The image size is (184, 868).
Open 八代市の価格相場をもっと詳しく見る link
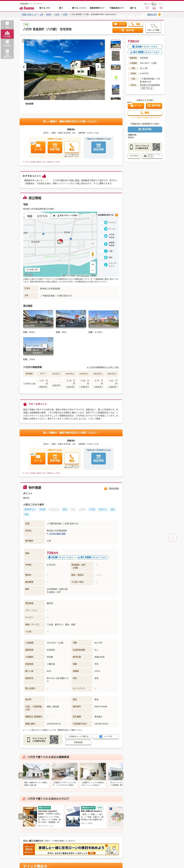[x=103, y=367]
